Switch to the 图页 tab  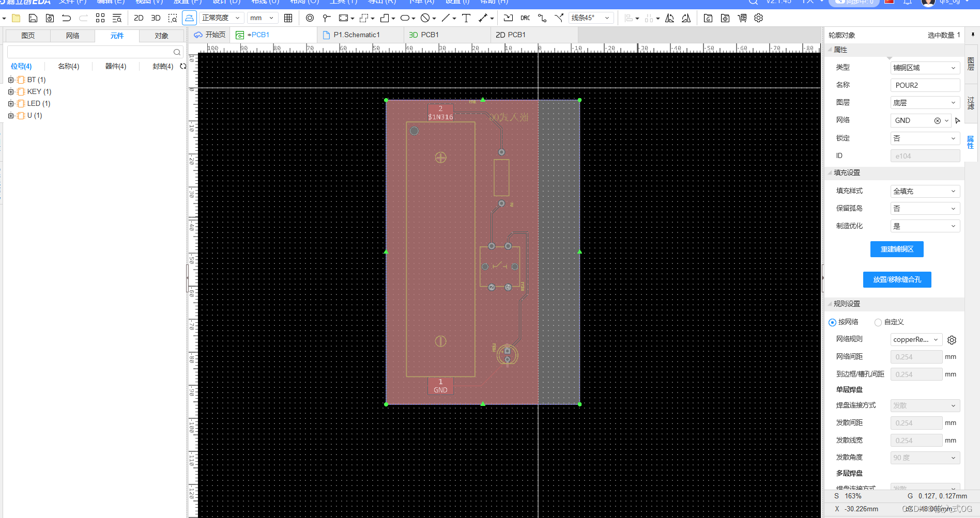click(28, 36)
